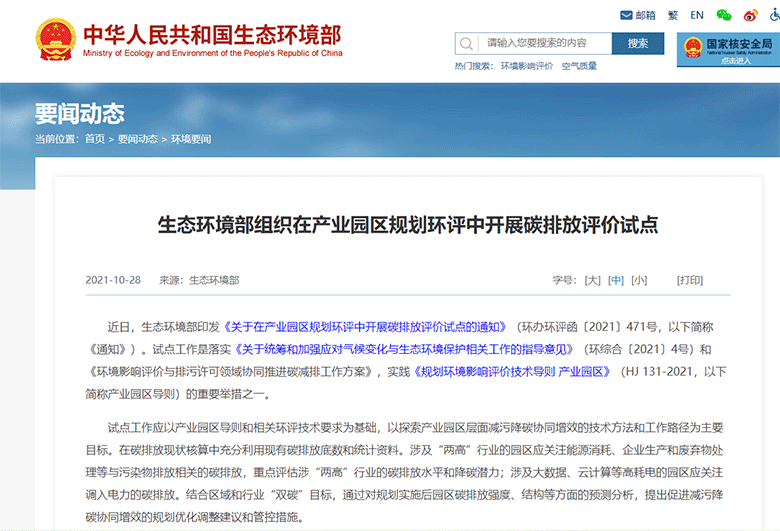Focus the search keyword input field
The height and width of the screenshot is (531, 780).
[545, 44]
